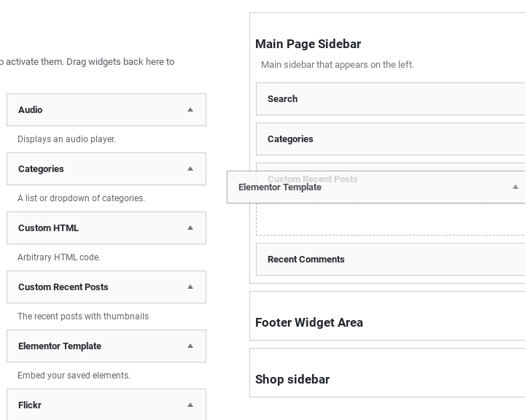Click the Custom Recent Posts available widget
This screenshot has width=525, height=420.
point(63,287)
